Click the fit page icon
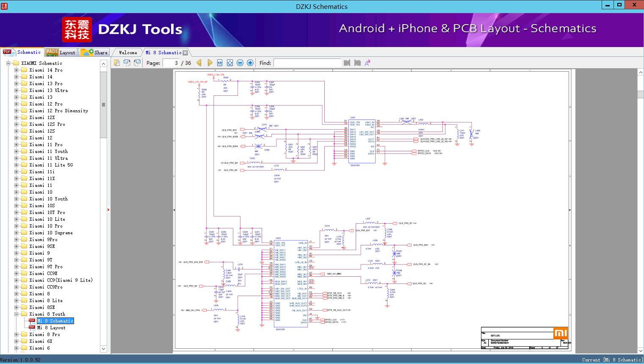The image size is (644, 364). coord(230,63)
